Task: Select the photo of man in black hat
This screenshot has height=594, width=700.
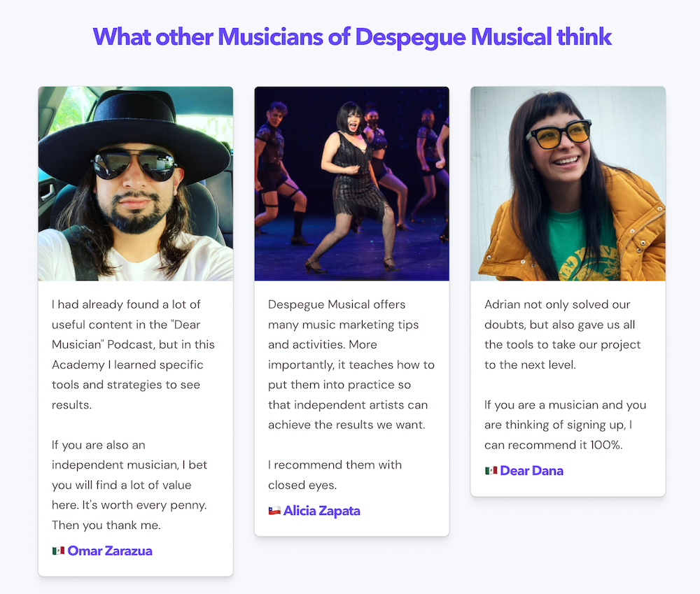Action: click(x=136, y=183)
